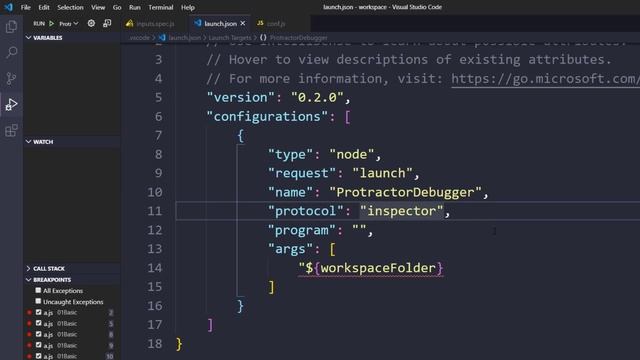Collapse the Watch section
This screenshot has width=640, height=360.
coord(28,142)
